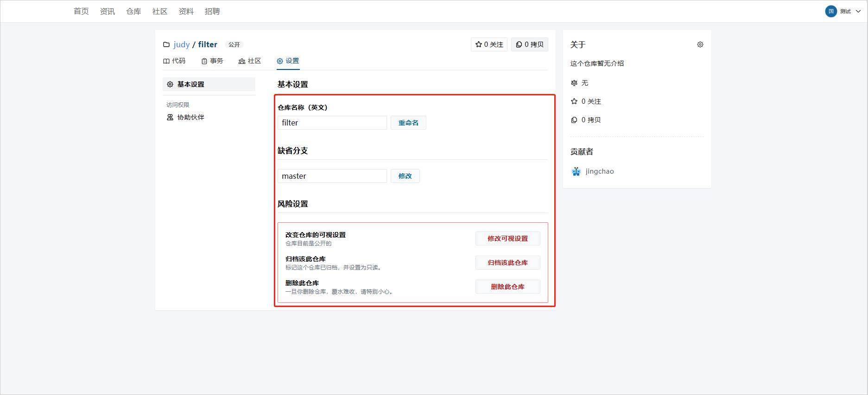Viewport: 868px width, 395px height.
Task: Click the star icon on the 关注 button
Action: [x=479, y=44]
